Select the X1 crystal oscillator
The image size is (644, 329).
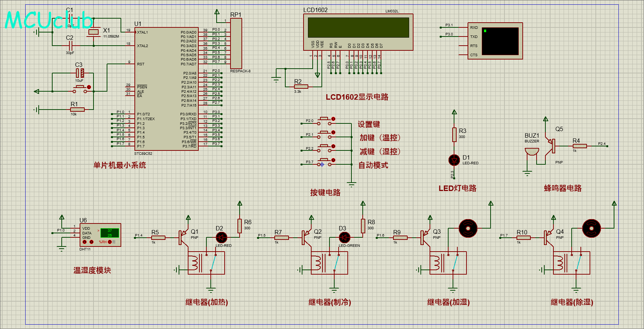pos(94,32)
